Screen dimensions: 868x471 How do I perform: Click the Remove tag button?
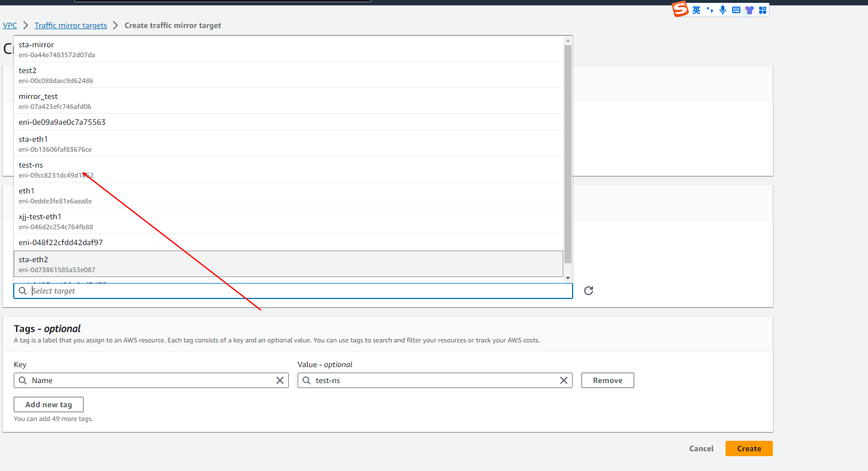(x=608, y=380)
